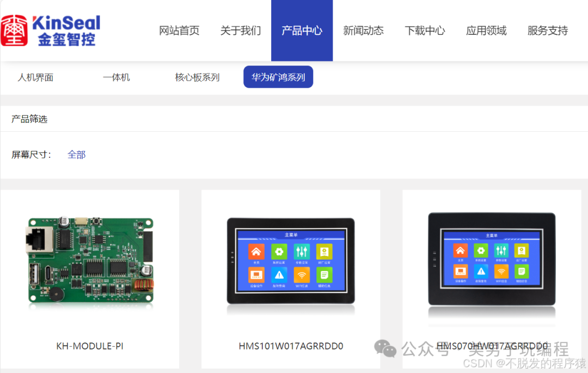This screenshot has width=588, height=373.
Task: Open the HMS101W017AGRRDD0 screen image
Action: pyautogui.click(x=291, y=261)
